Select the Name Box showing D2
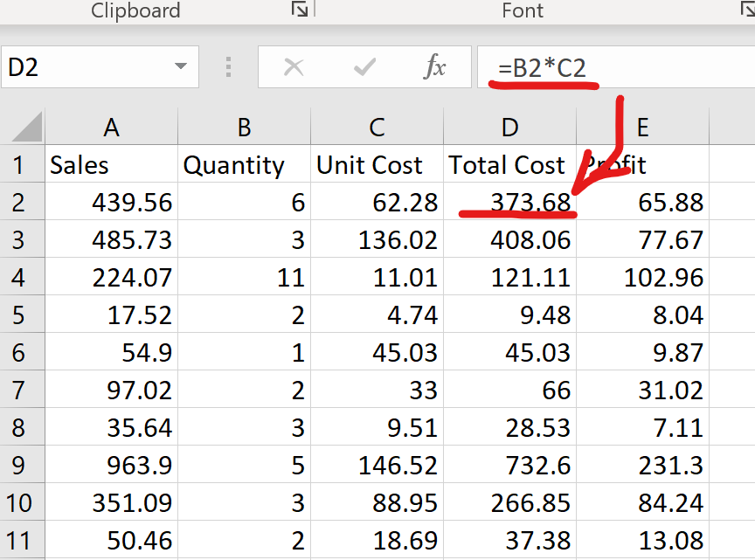Viewport: 755px width, 560px height. click(87, 68)
